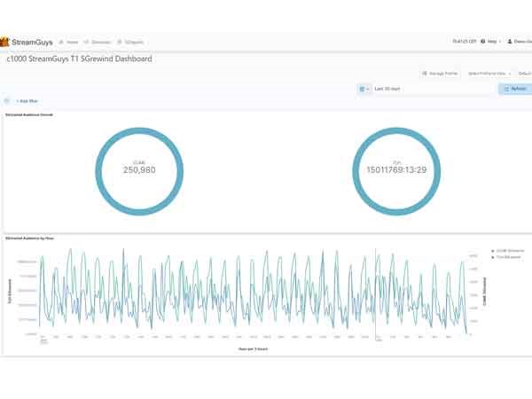Click the bottom x-axis label of the hourly chart
The height and width of the screenshot is (399, 532).
(253, 348)
